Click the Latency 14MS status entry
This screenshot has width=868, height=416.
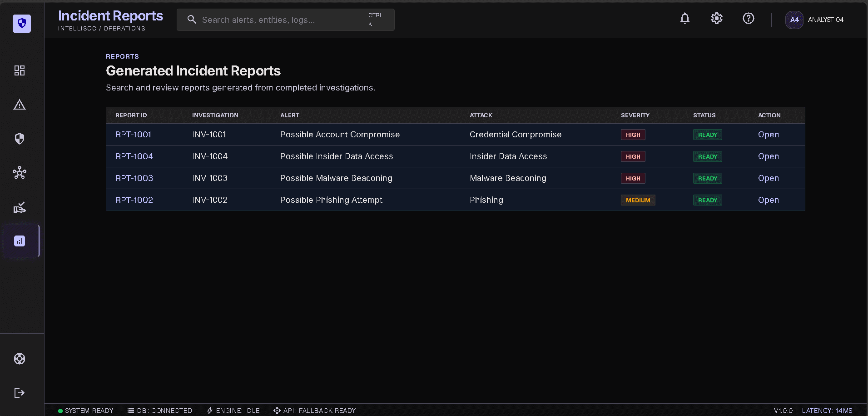pyautogui.click(x=827, y=411)
